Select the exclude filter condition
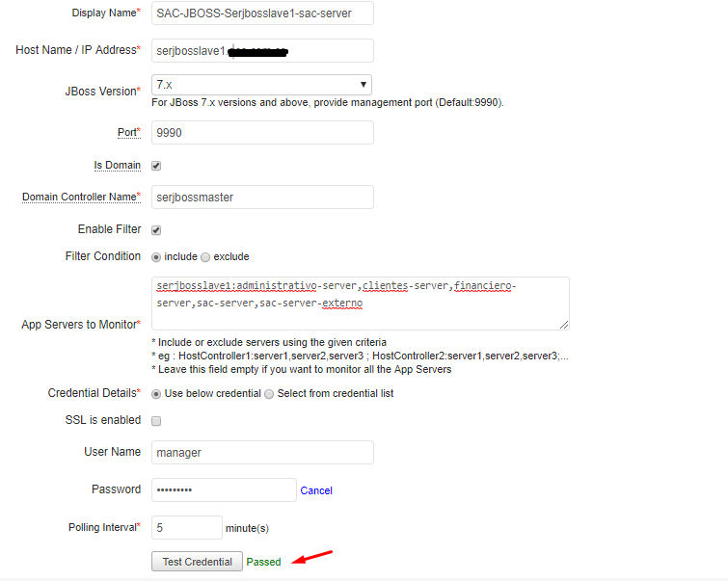Screen dimensions: 728x581 pos(205,257)
